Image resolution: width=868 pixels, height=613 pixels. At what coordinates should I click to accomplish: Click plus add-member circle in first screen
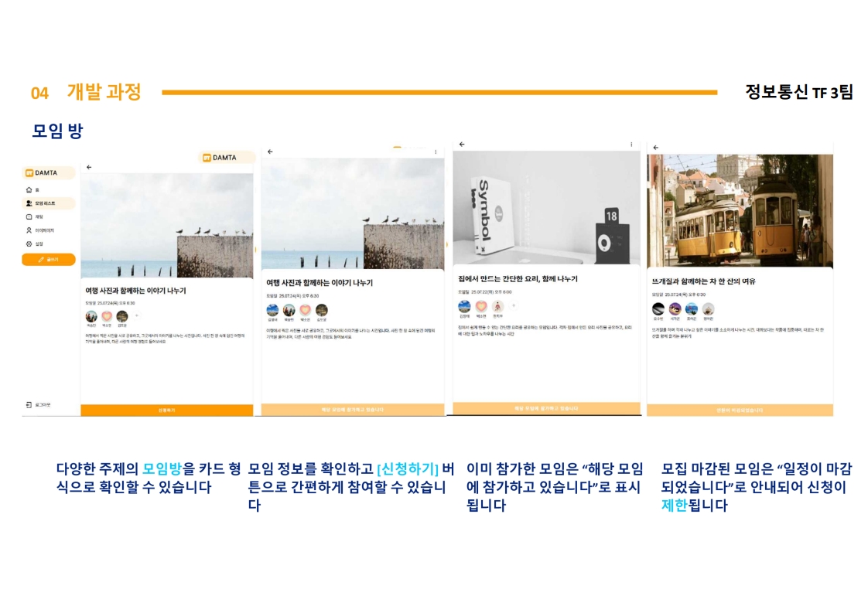pos(137,316)
